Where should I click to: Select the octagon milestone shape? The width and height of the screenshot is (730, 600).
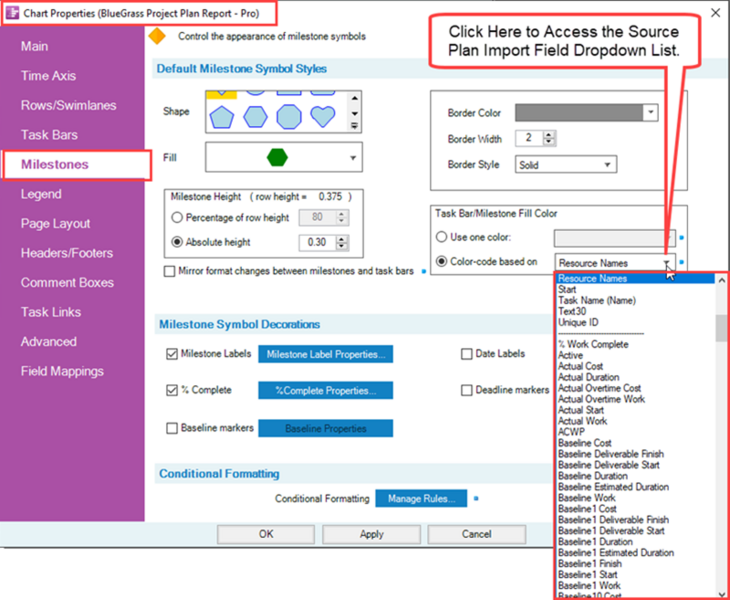[289, 117]
